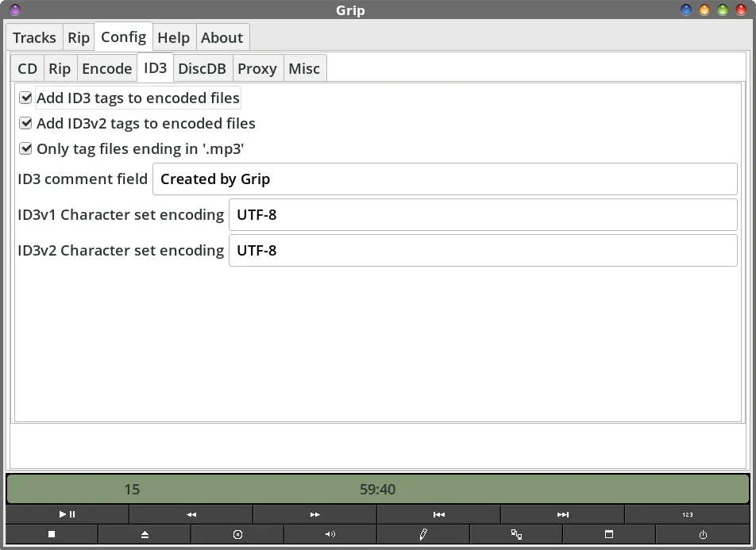Click the track number 15 in the display
Screen dimensions: 756x550
132,489
